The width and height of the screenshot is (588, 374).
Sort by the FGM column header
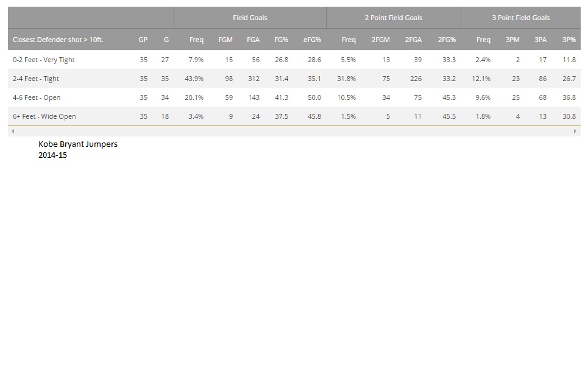point(225,40)
